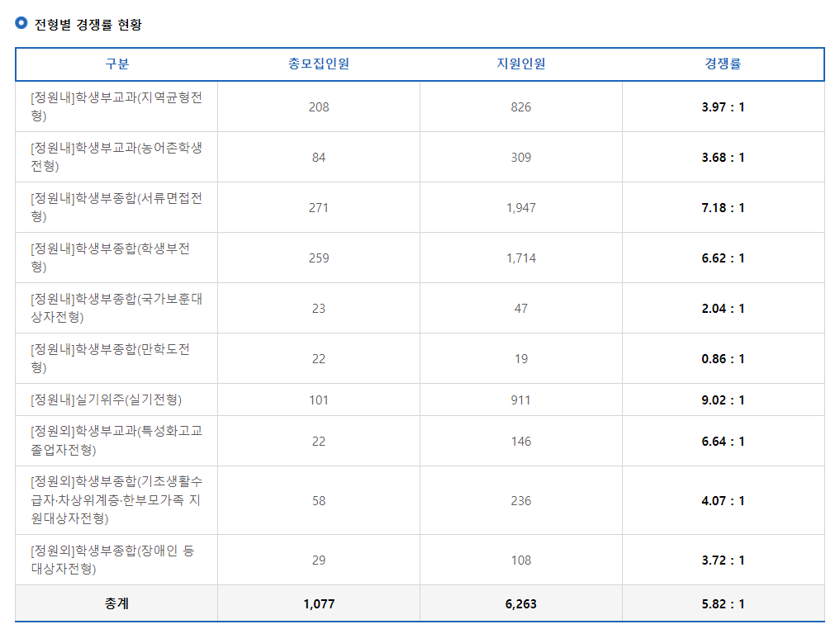This screenshot has height=629, width=840.
Task: Click the 경쟁률 column header
Action: coord(724,64)
